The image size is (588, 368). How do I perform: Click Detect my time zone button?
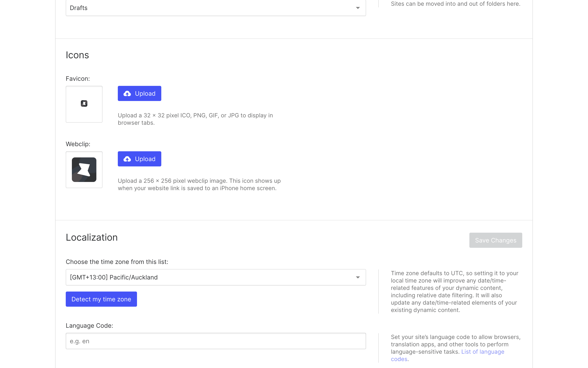pos(101,299)
